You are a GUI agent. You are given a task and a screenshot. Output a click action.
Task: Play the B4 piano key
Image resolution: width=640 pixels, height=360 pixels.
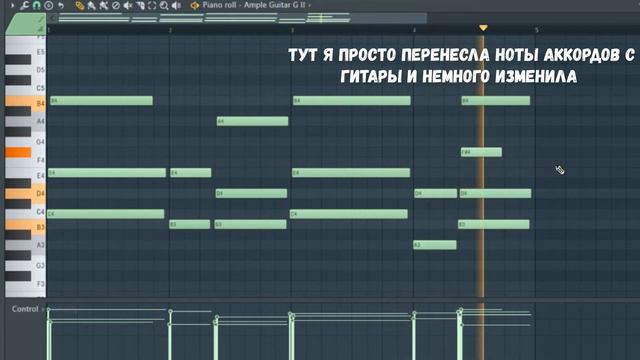click(x=25, y=102)
